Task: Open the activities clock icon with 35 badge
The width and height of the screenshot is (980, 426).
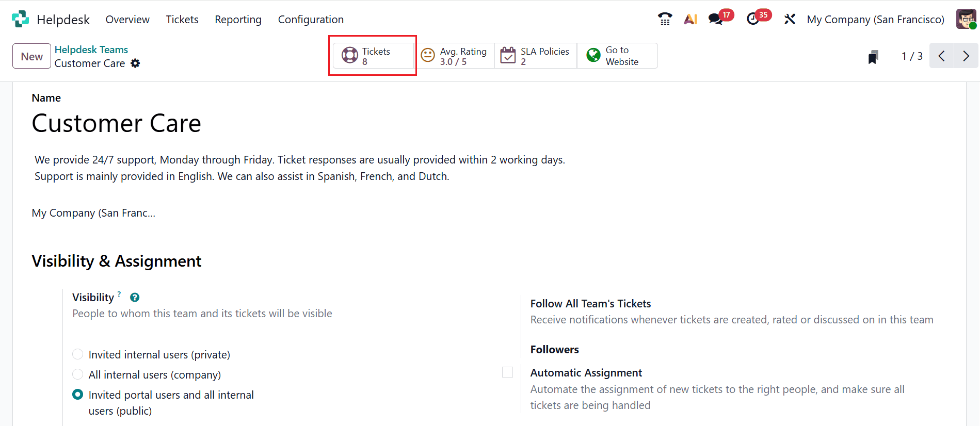Action: click(753, 19)
